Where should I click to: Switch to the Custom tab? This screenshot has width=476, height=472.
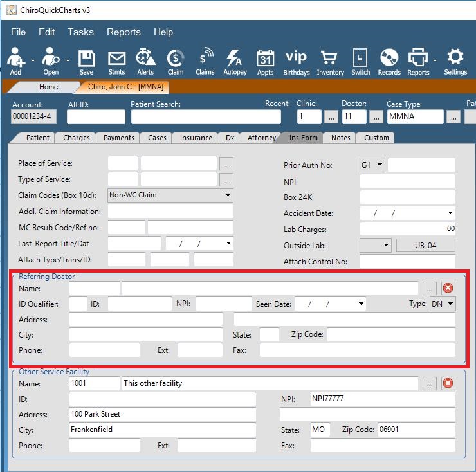(x=376, y=138)
